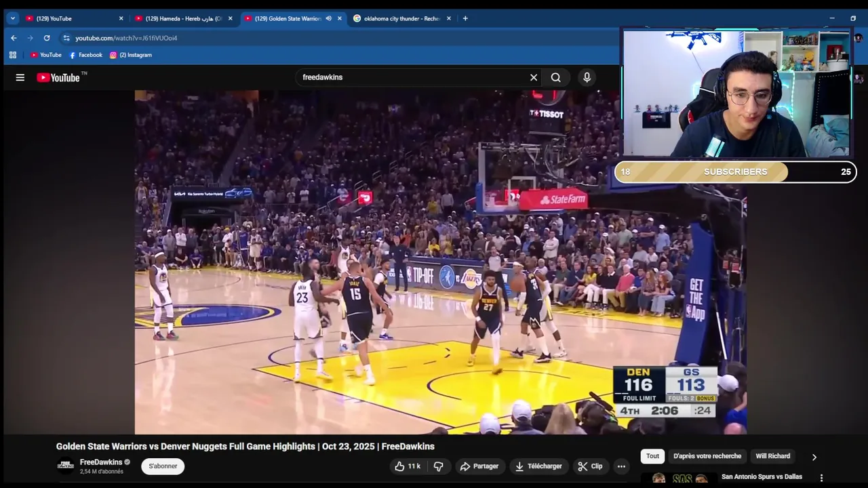Click the video player to pause
The height and width of the screenshot is (488, 868).
click(440, 262)
